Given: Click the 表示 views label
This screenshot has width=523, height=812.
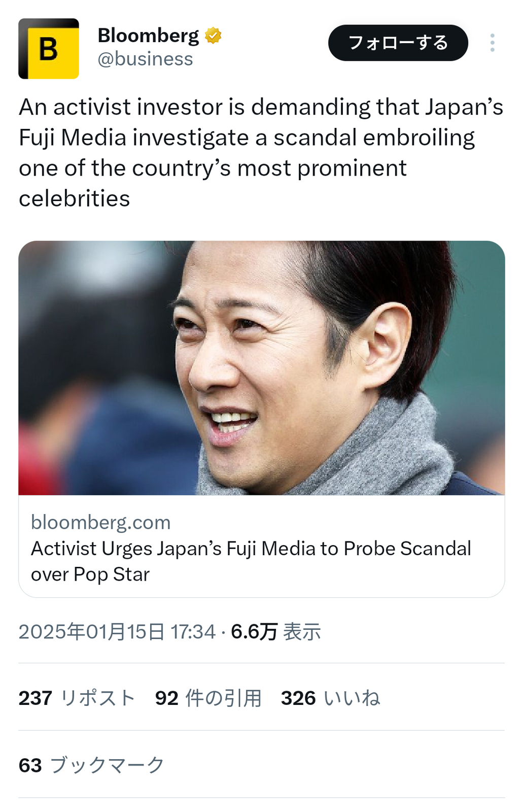Looking at the screenshot, I should coord(302,632).
